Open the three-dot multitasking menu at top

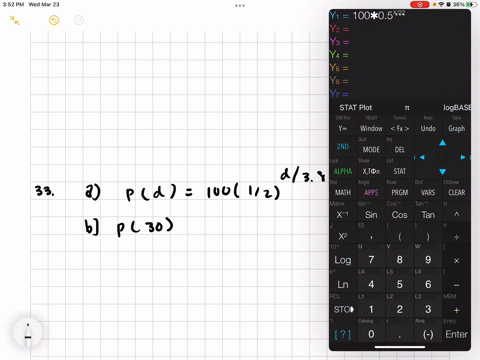(240, 5)
